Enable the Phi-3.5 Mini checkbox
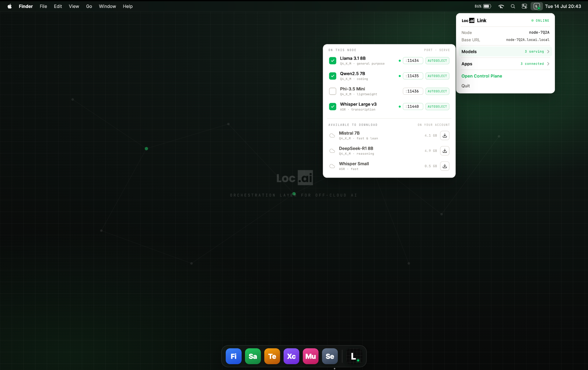588x370 pixels. (333, 91)
